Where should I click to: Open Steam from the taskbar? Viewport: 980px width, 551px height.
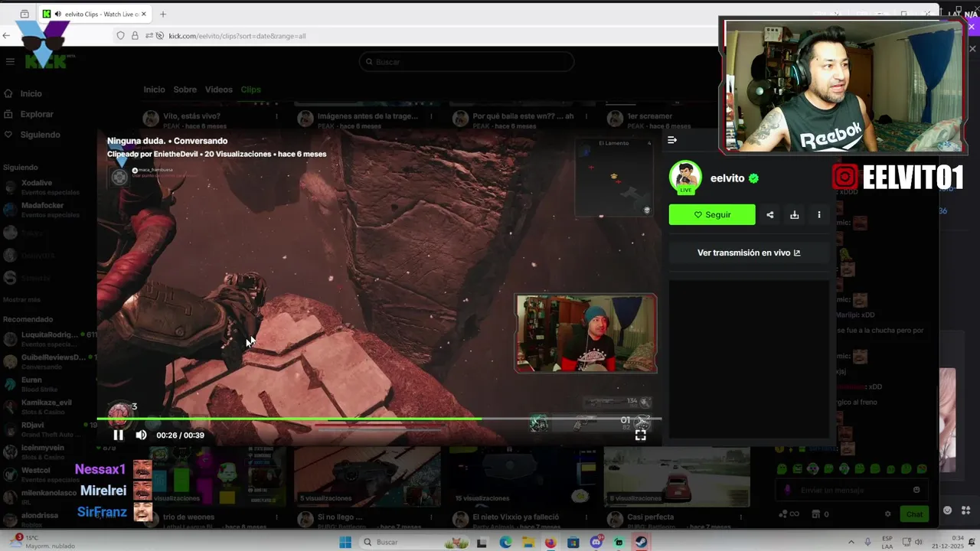point(642,543)
